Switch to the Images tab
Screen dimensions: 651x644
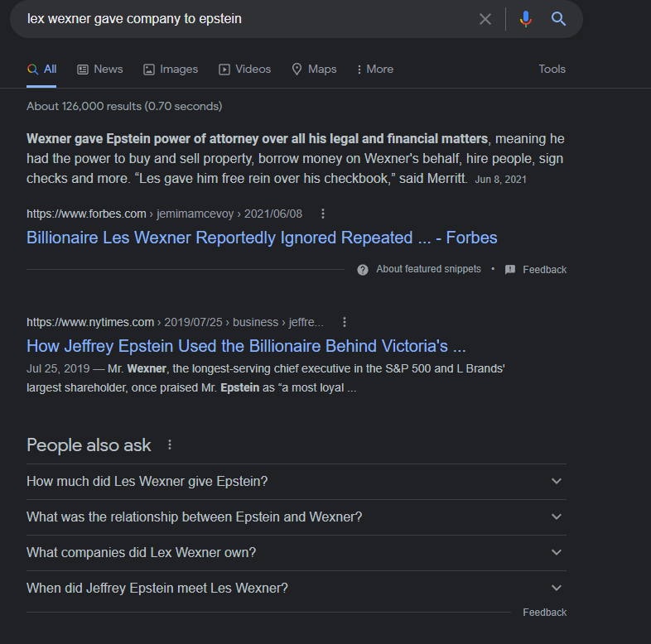171,70
